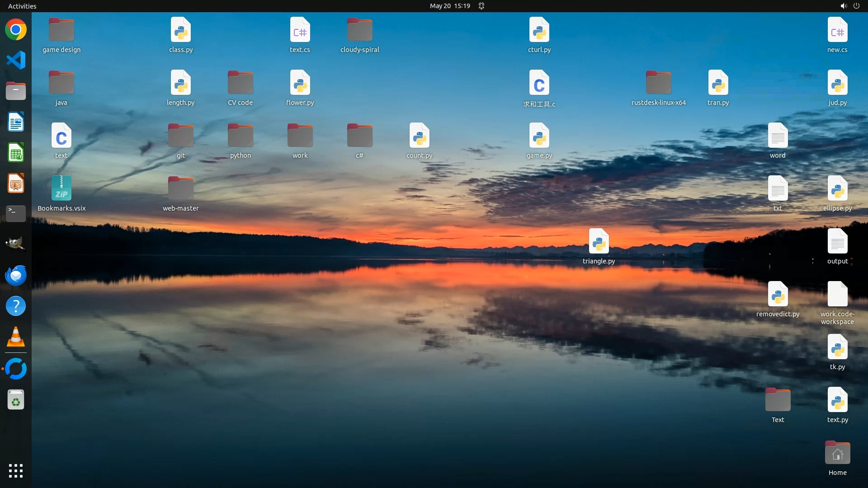Viewport: 868px width, 488px height.
Task: Launch GIMP from the dock
Action: tap(16, 244)
